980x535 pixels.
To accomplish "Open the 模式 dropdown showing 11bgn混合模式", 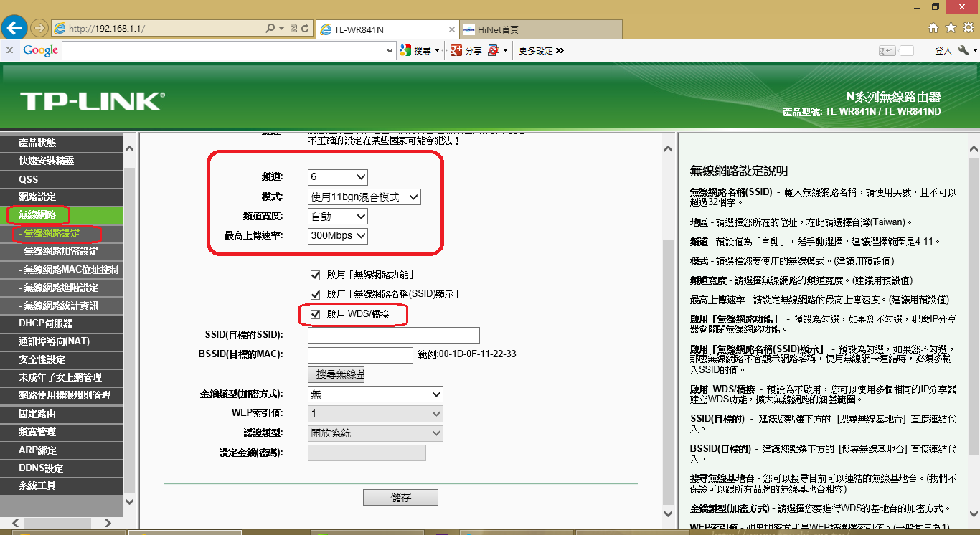I will pos(364,197).
